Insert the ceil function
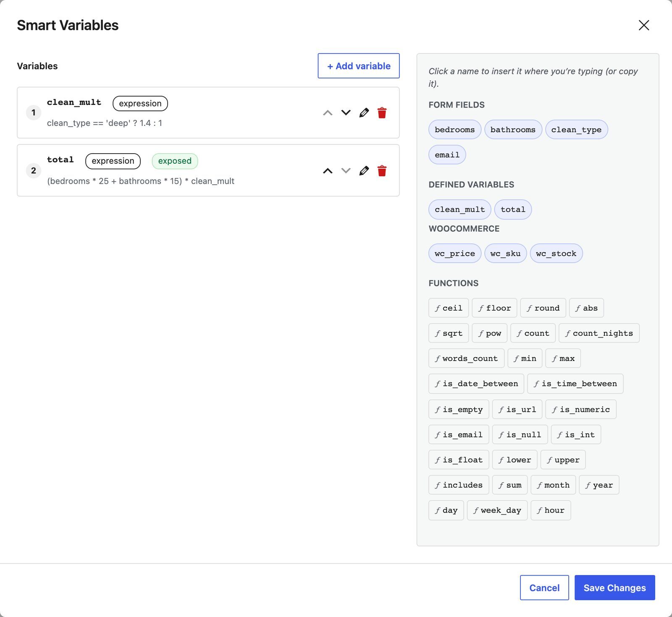 (449, 308)
